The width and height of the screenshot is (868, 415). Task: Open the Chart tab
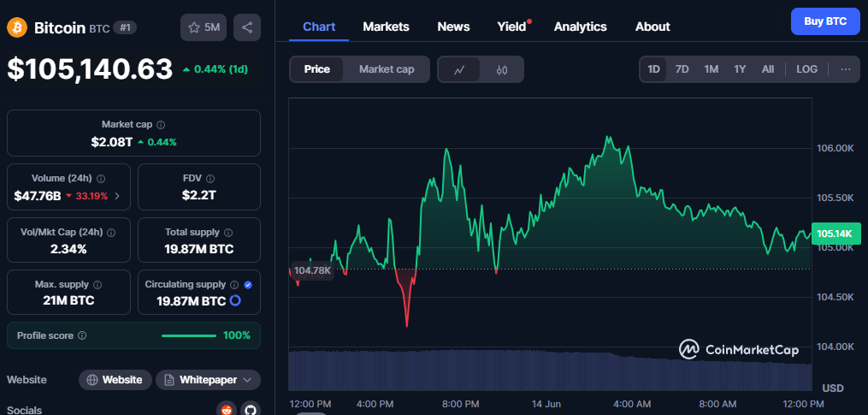pyautogui.click(x=320, y=27)
